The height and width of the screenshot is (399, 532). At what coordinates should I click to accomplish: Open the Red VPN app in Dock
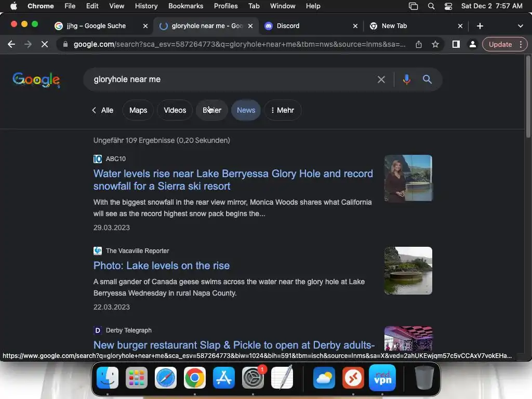(382, 378)
